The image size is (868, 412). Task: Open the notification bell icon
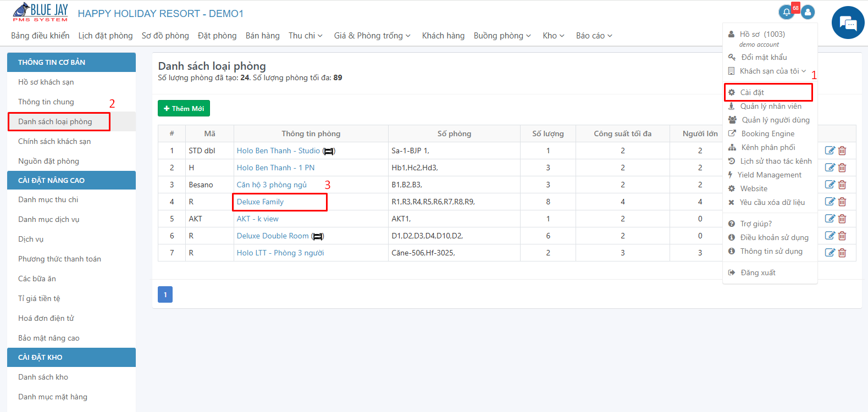pos(787,12)
